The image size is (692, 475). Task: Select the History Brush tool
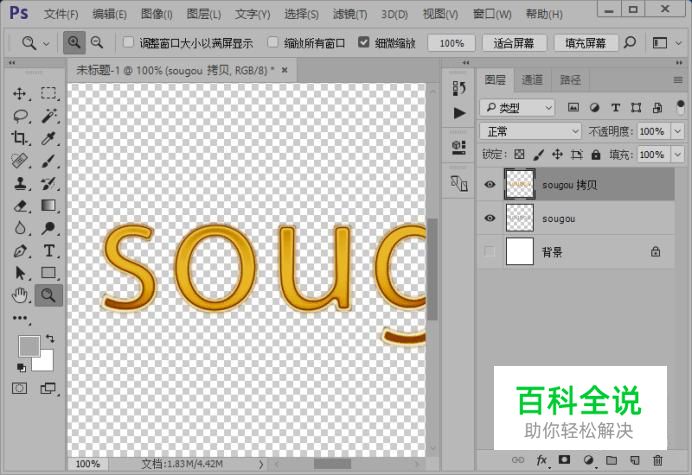pos(49,183)
